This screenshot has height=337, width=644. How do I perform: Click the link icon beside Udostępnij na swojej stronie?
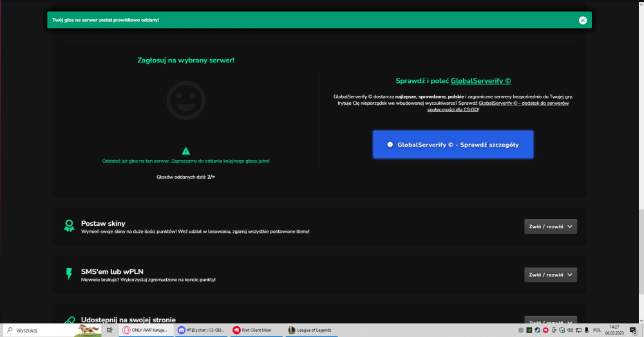tap(69, 320)
